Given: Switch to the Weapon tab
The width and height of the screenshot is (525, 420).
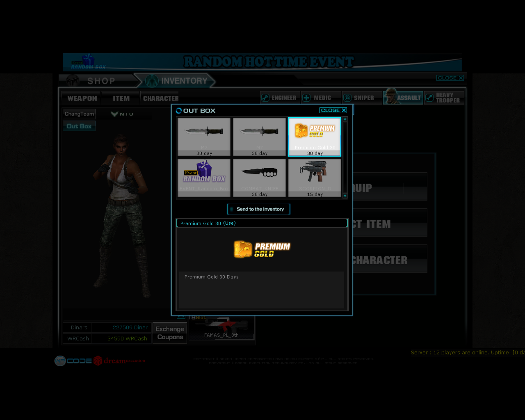Looking at the screenshot, I should pyautogui.click(x=82, y=98).
